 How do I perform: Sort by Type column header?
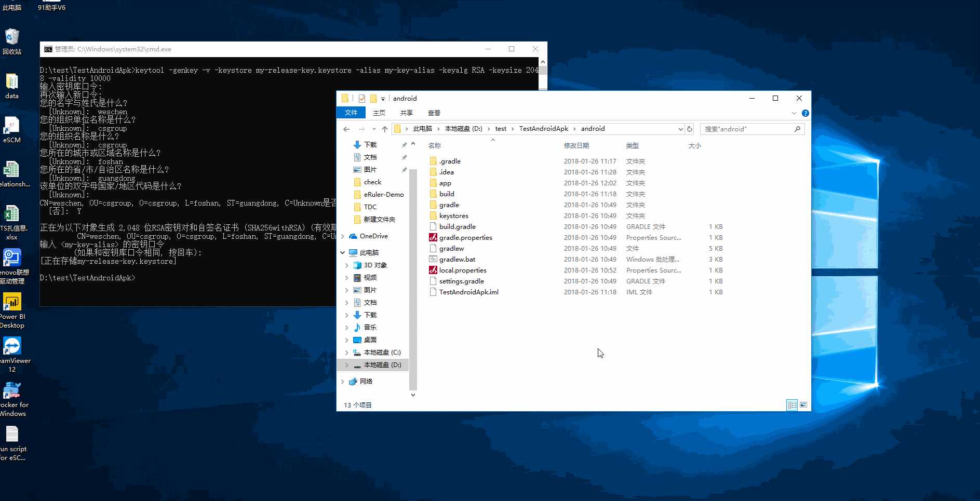(x=632, y=146)
